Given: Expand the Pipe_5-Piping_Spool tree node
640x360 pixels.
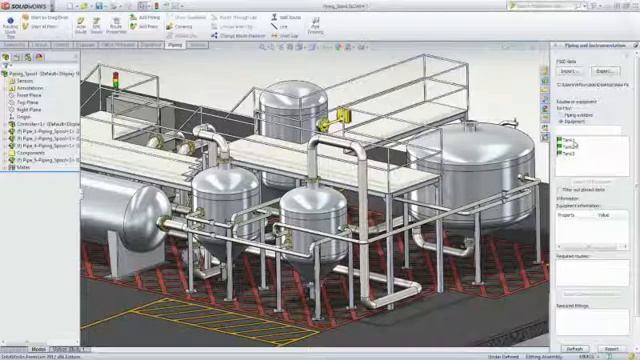Looking at the screenshot, I should [x=5, y=160].
